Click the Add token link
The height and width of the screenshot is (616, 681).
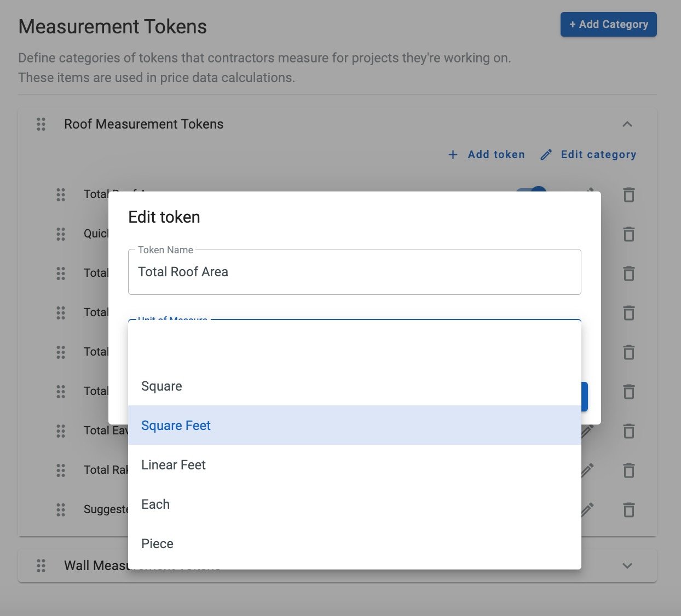tap(495, 154)
